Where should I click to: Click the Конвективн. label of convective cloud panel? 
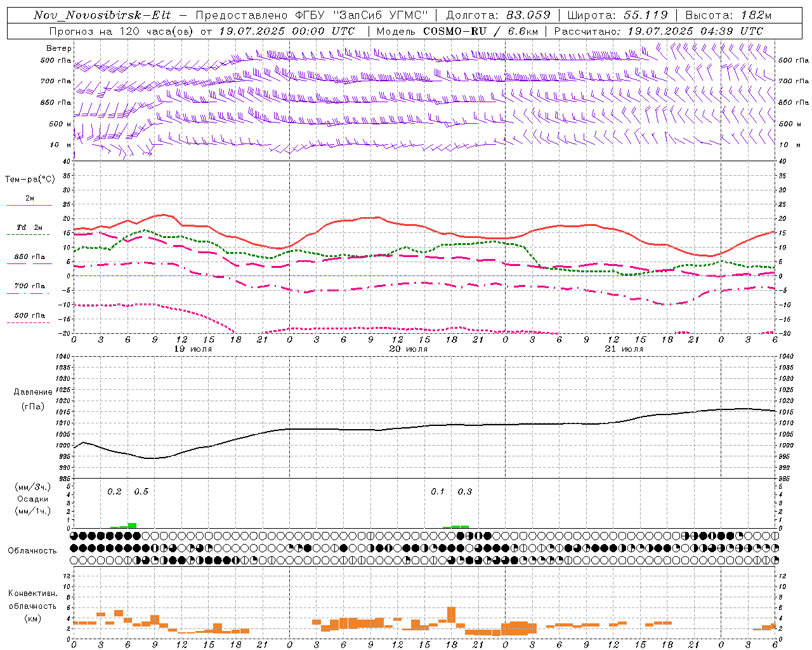coord(33,593)
